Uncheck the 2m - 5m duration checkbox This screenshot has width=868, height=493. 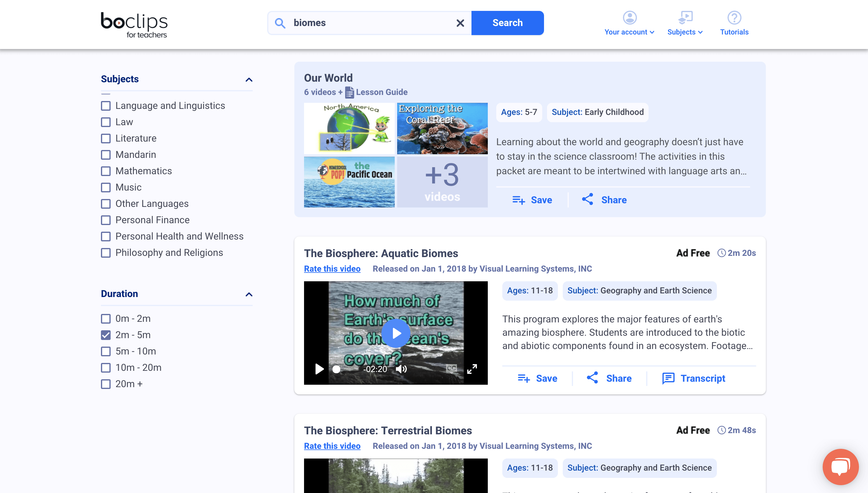coord(105,335)
